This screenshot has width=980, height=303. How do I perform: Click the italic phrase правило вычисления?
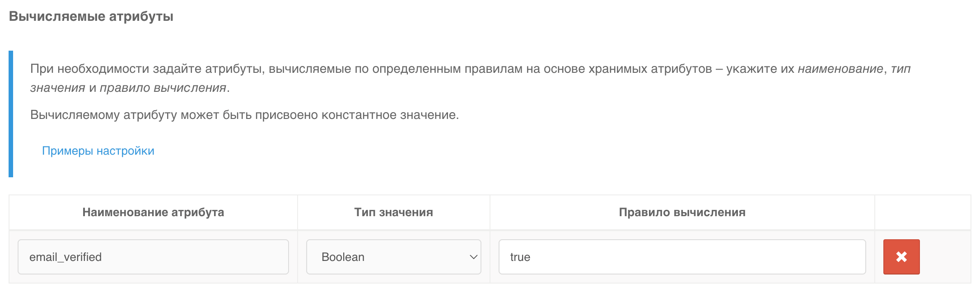(163, 88)
